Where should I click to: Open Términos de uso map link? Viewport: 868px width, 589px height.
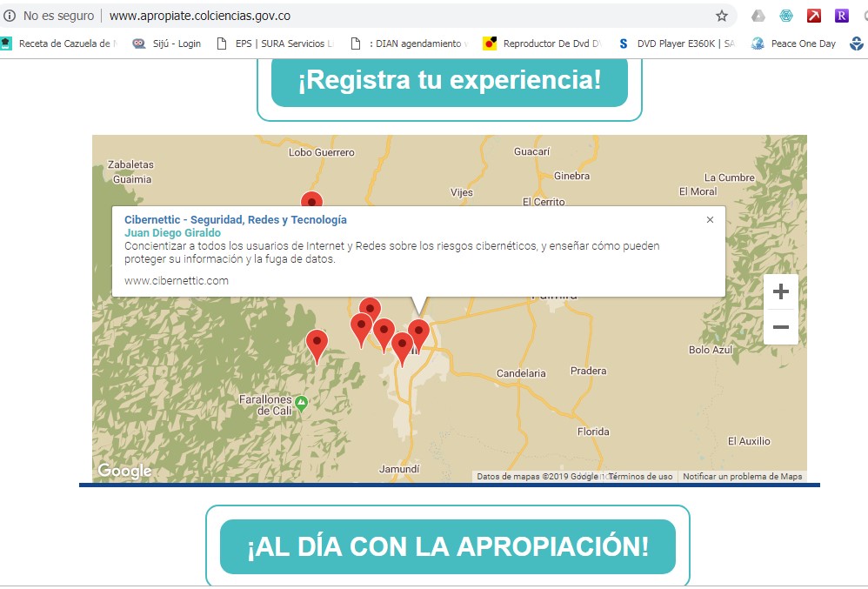pos(640,476)
